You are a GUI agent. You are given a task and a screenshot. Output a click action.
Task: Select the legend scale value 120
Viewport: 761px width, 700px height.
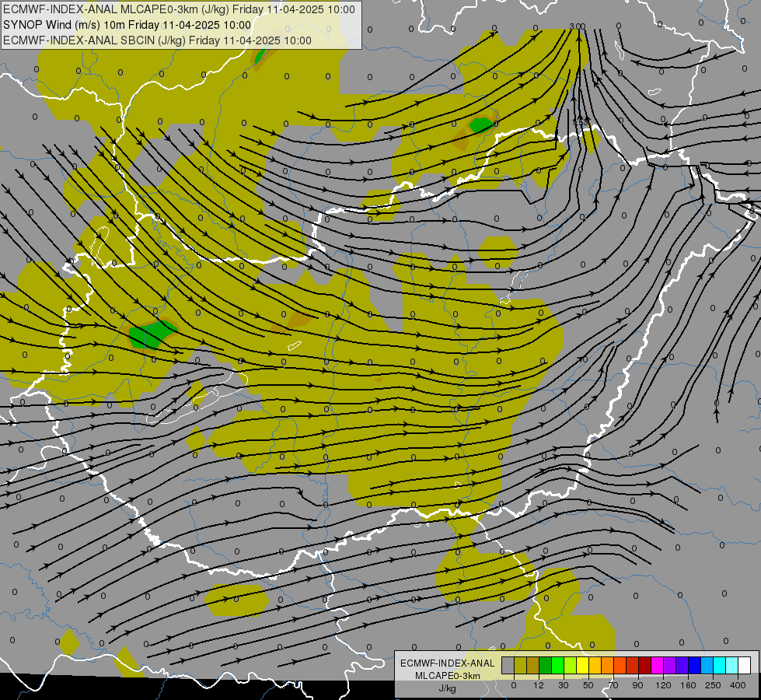point(663,685)
